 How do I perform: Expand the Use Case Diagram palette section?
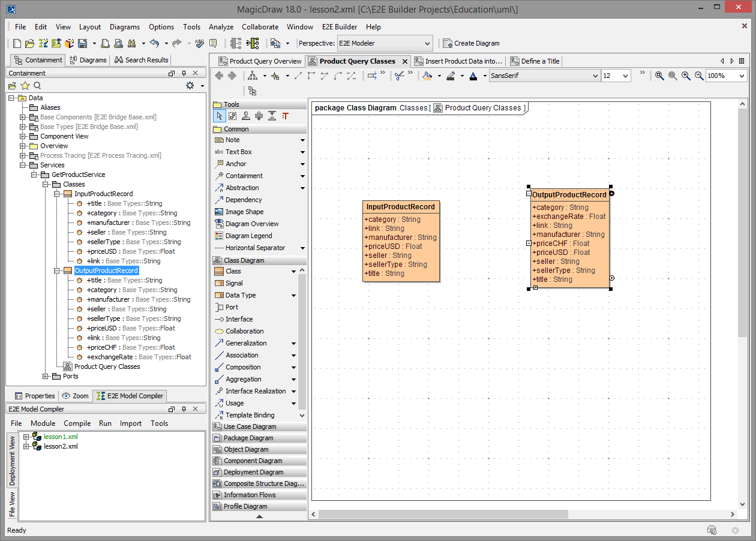click(x=250, y=426)
